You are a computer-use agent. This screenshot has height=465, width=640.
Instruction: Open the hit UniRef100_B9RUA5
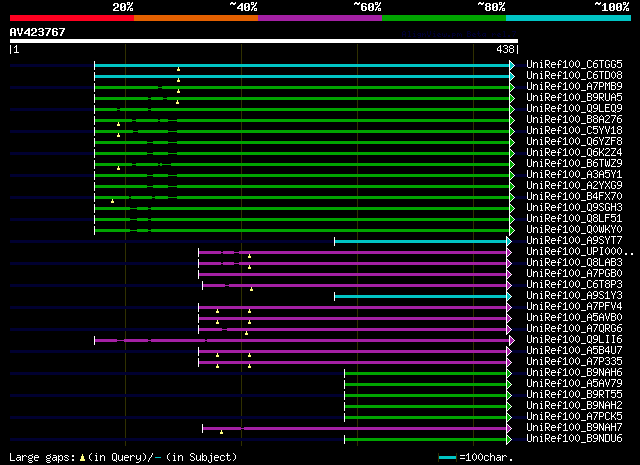click(574, 98)
